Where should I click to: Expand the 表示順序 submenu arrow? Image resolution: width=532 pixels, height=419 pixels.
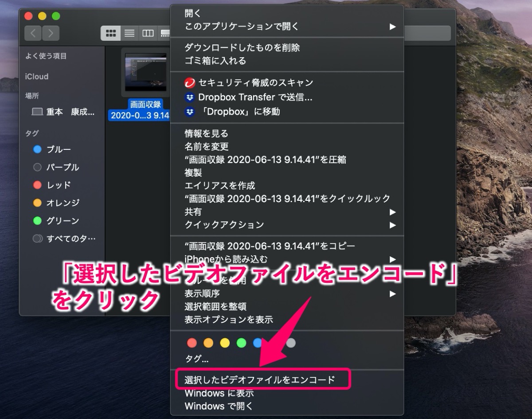[392, 294]
